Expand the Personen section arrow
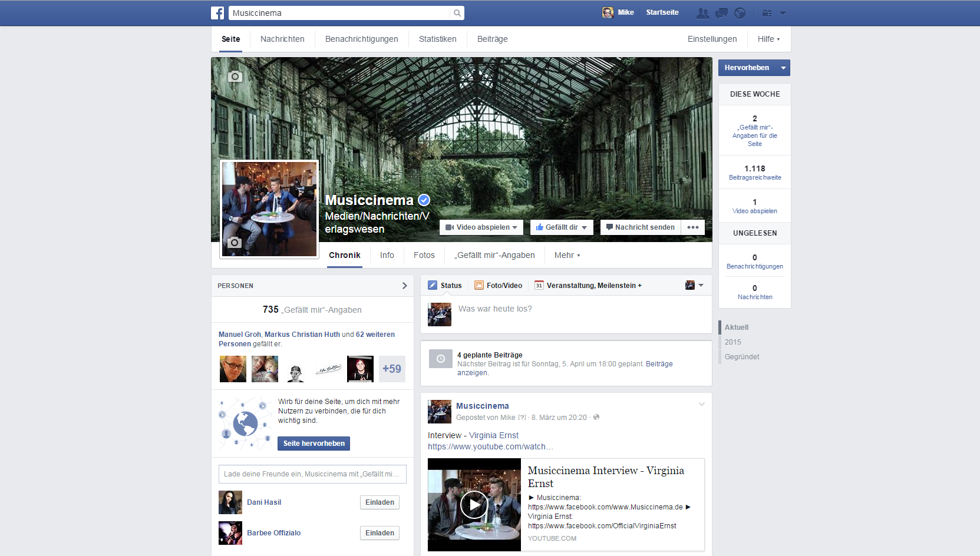Screen dimensions: 980x556 coord(404,286)
